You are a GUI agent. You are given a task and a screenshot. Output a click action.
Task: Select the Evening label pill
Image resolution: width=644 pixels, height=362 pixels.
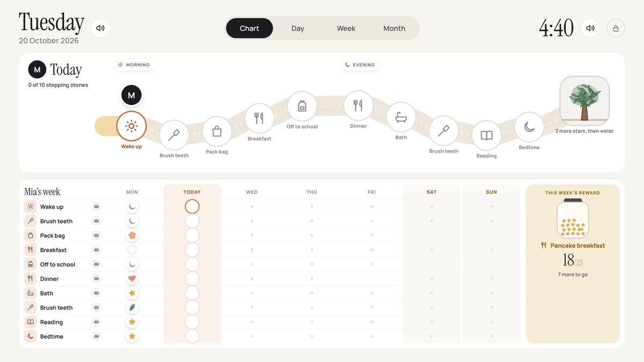(x=360, y=65)
